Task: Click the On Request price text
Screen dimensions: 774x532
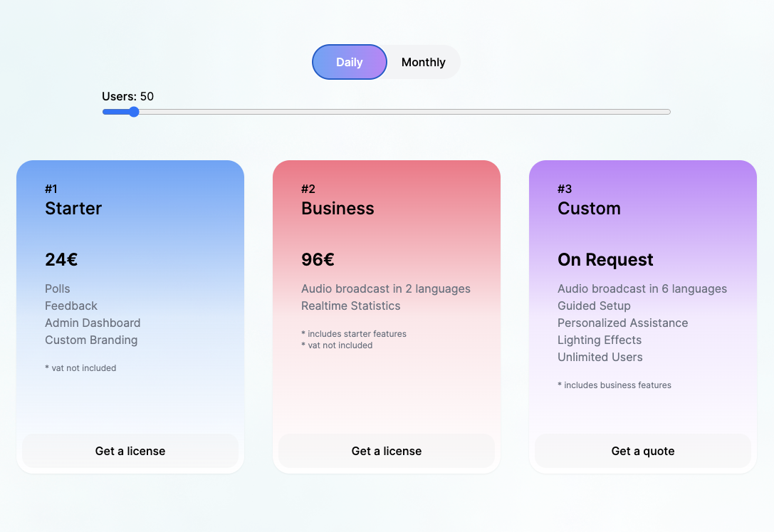Action: (x=605, y=260)
